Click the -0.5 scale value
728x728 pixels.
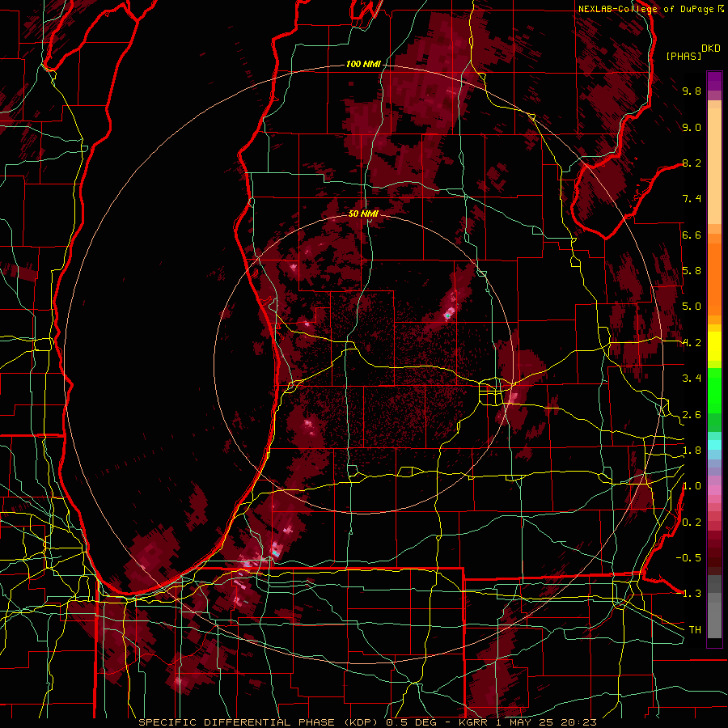pyautogui.click(x=688, y=557)
